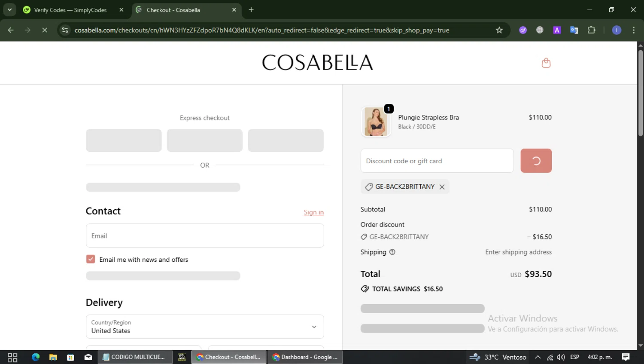Click the middle Express checkout placeholder button
Viewport: 644px width, 364px height.
205,141
